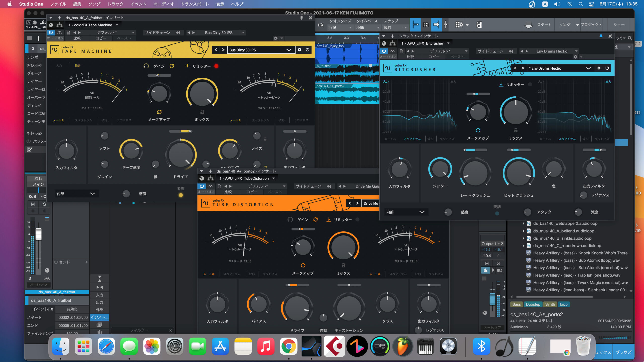Click lock icon under Bitcrusher mix knob

516,130
